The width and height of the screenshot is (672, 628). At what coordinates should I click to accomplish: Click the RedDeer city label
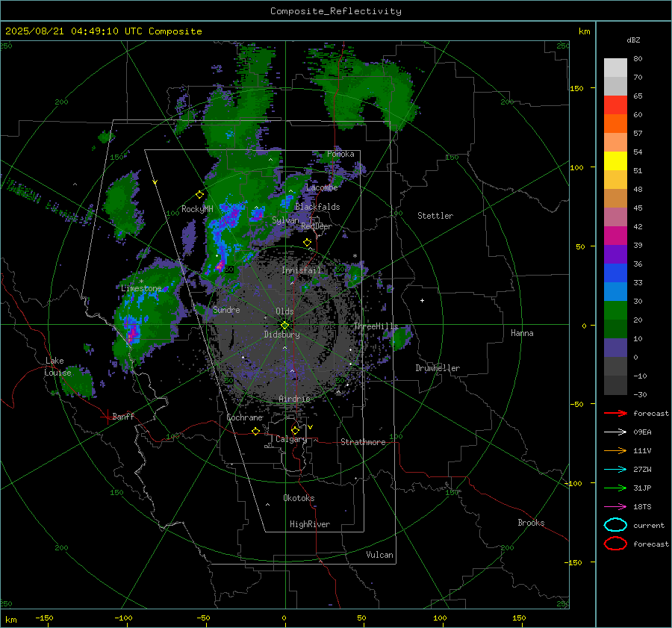[x=317, y=226]
